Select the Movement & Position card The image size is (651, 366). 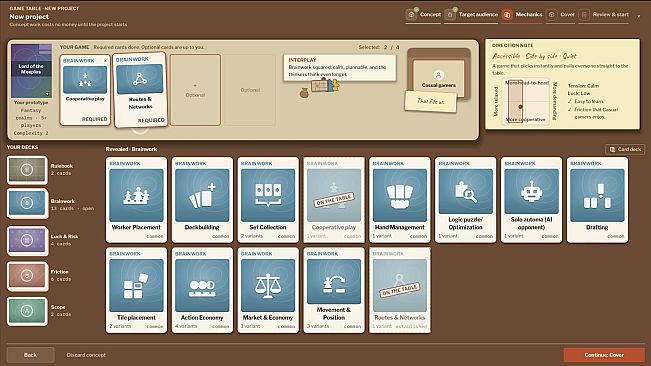334,290
